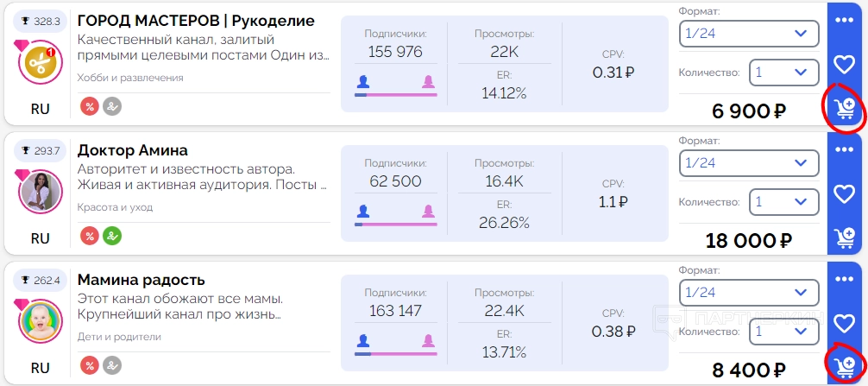Click Мамина радость baby avatar thumbnail

(40, 323)
